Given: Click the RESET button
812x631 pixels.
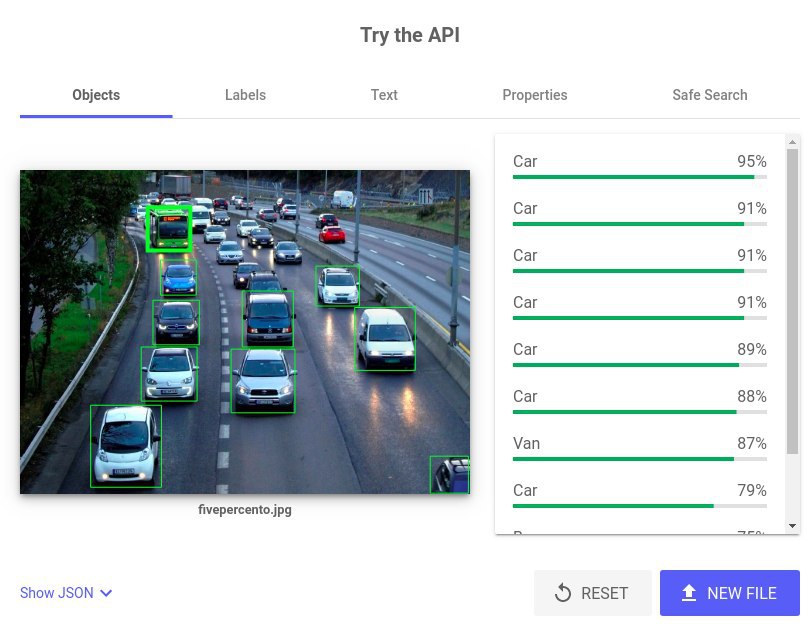Looking at the screenshot, I should click(592, 593).
